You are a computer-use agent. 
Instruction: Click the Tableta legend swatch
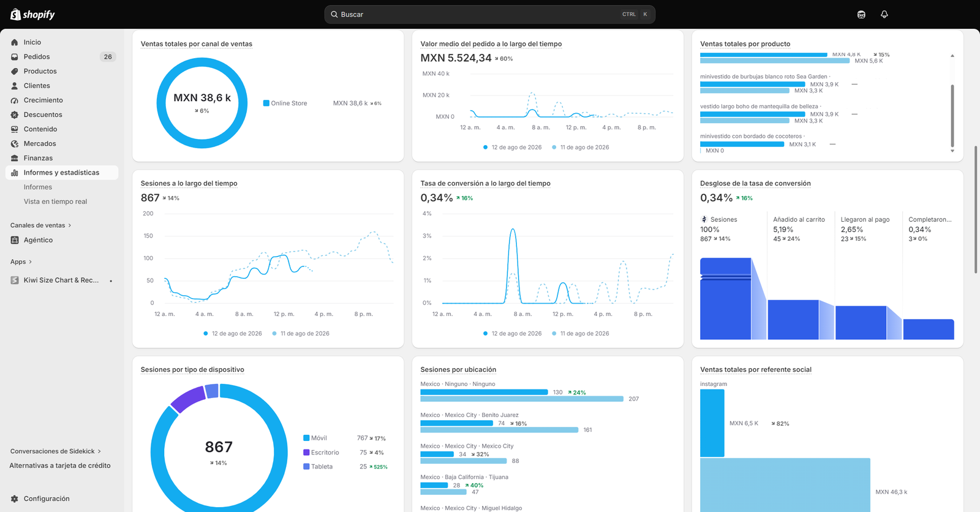[306, 467]
